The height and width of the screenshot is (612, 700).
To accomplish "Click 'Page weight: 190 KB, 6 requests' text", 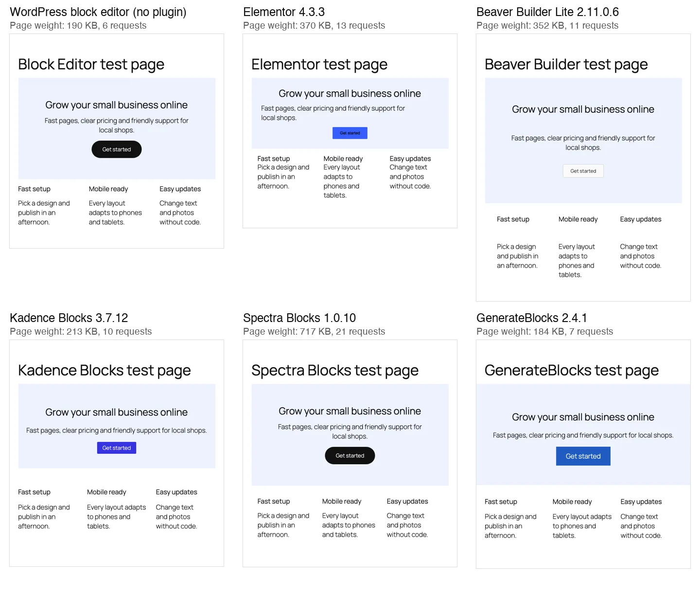I will [78, 26].
